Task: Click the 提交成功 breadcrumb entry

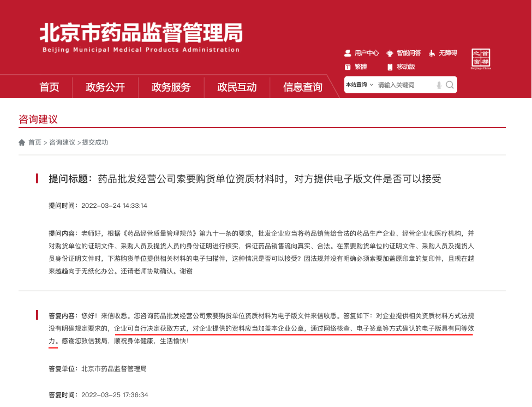Action: click(95, 142)
